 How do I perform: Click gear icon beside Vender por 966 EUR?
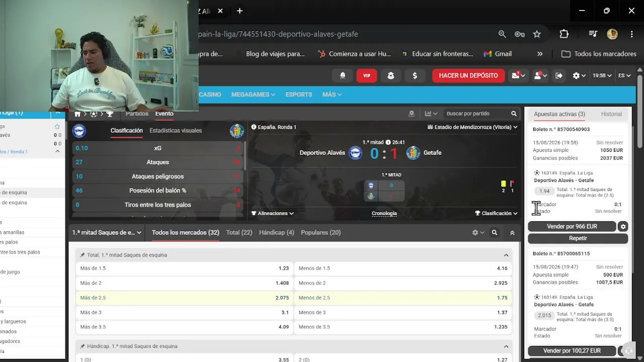pyautogui.click(x=623, y=227)
